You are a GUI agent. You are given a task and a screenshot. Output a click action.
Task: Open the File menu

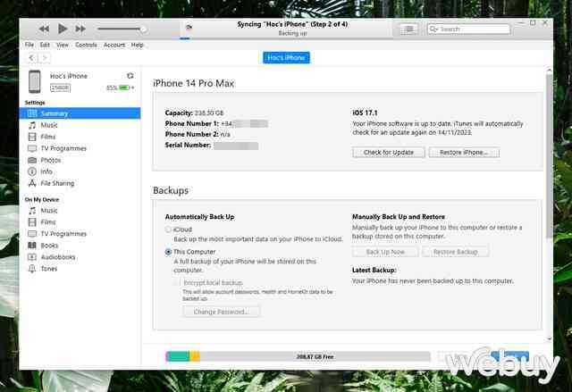29,45
